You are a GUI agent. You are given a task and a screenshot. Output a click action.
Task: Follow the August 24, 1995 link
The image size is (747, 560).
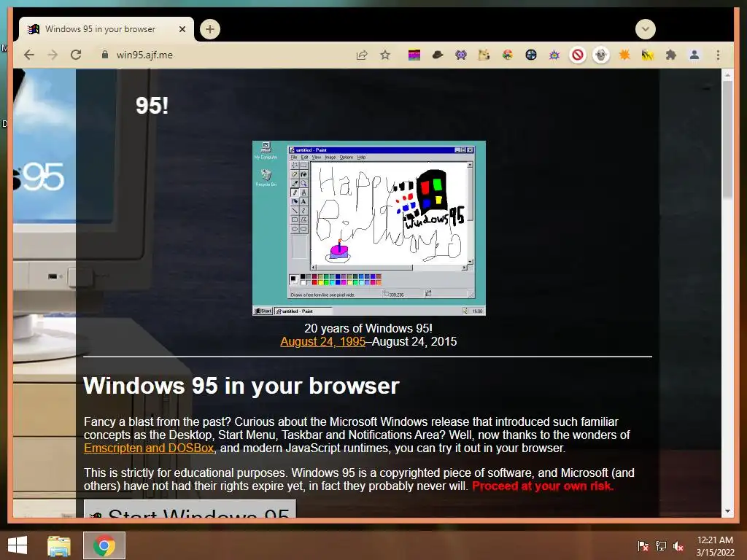pos(322,341)
